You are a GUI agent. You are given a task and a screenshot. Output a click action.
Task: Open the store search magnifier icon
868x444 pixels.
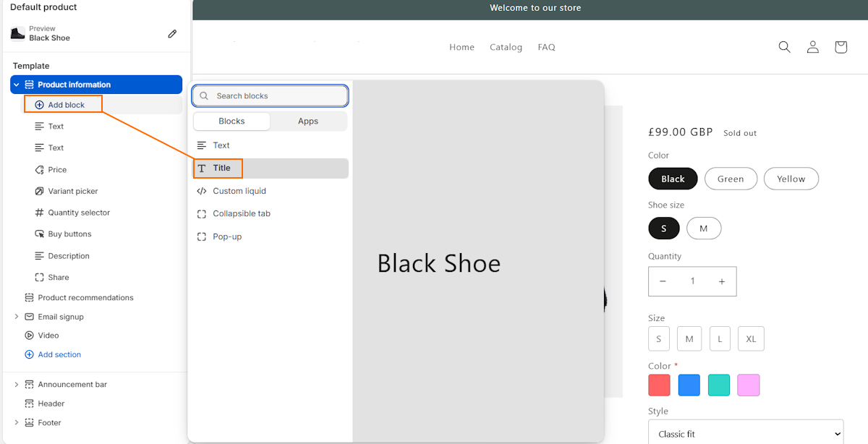click(x=785, y=47)
